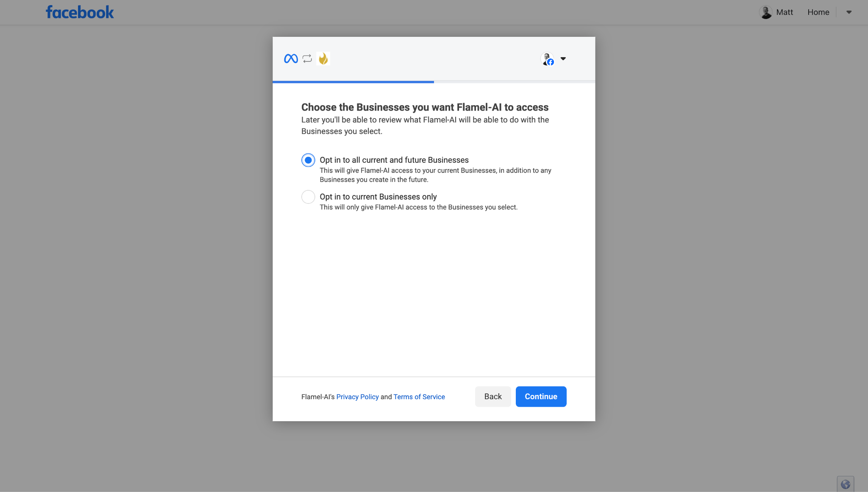Click the Flamel-AI flame logo
Image resolution: width=868 pixels, height=492 pixels.
pos(323,58)
